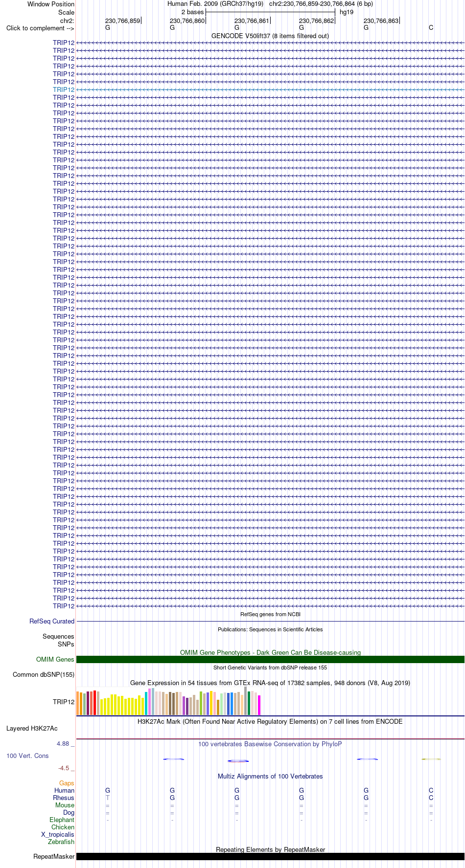Open the RefSeq Curated track label
This screenshot has width=465, height=868.
click(52, 622)
